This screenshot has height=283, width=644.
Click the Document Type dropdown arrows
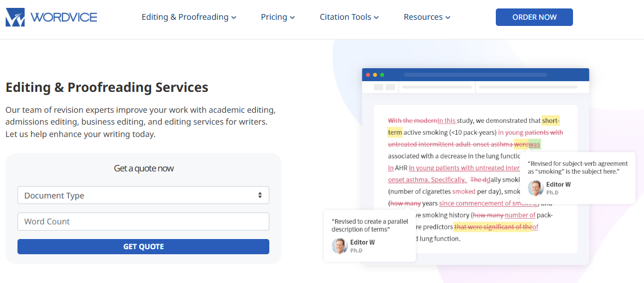(260, 195)
